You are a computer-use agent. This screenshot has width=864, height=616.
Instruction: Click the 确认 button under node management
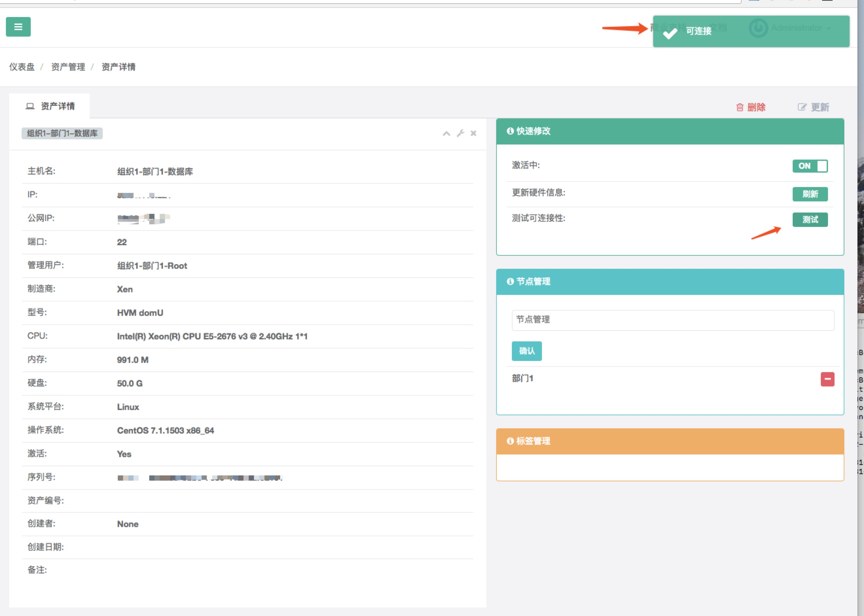[x=527, y=351]
